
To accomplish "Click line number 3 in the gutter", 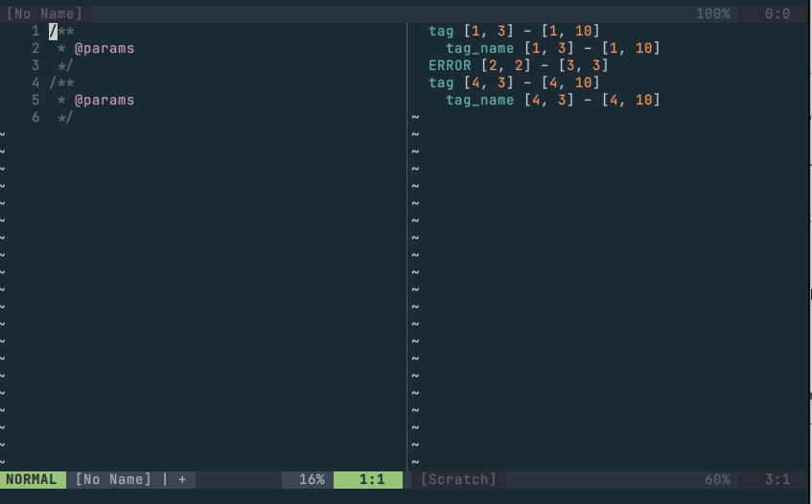I will pyautogui.click(x=35, y=66).
